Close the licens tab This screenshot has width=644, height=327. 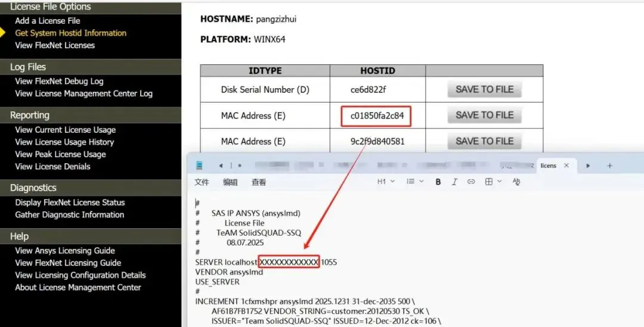566,166
